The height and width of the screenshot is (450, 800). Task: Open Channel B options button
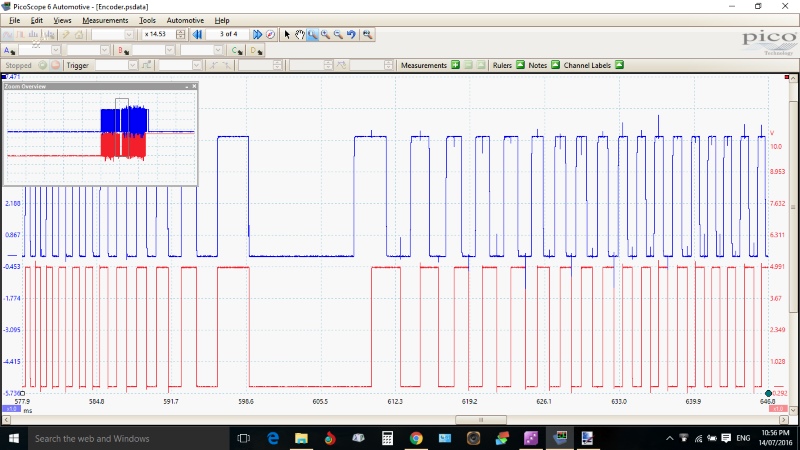pyautogui.click(x=123, y=50)
